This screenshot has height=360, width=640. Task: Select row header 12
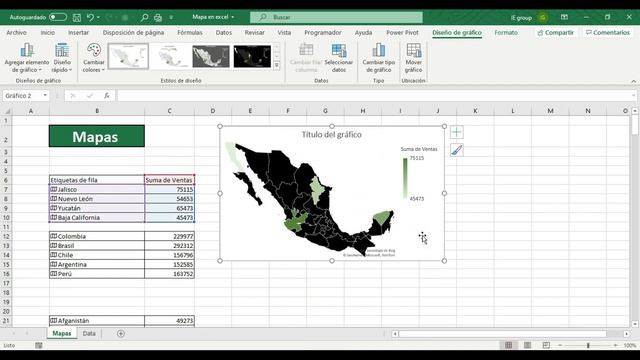coord(6,236)
